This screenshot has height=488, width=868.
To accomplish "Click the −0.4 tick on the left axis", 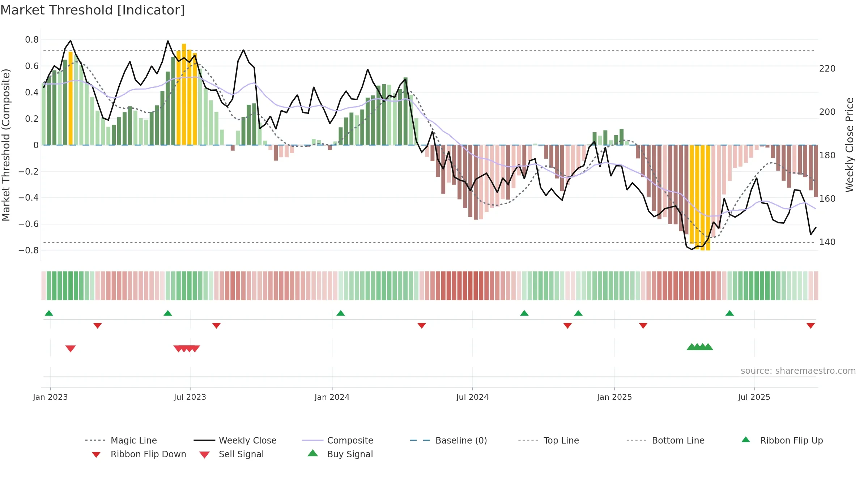I will 29,198.
